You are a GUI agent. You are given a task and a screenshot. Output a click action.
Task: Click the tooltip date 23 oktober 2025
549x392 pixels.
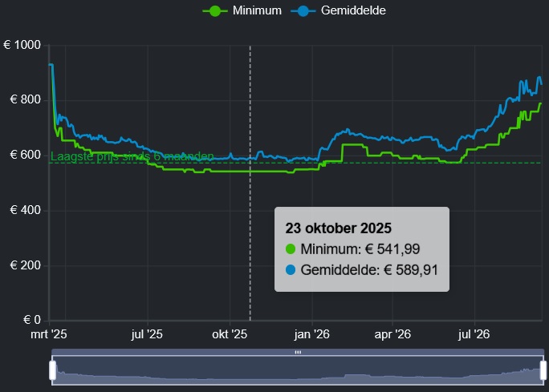(x=338, y=228)
